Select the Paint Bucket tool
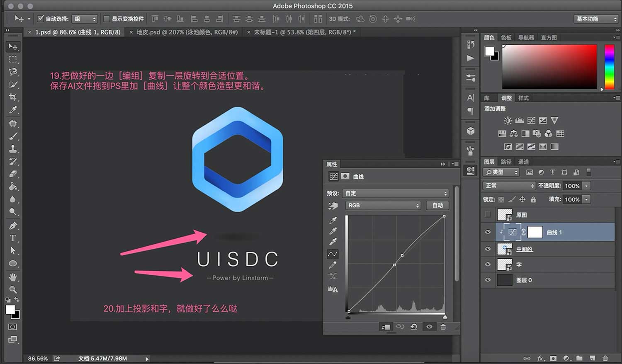The width and height of the screenshot is (622, 364). 13,187
